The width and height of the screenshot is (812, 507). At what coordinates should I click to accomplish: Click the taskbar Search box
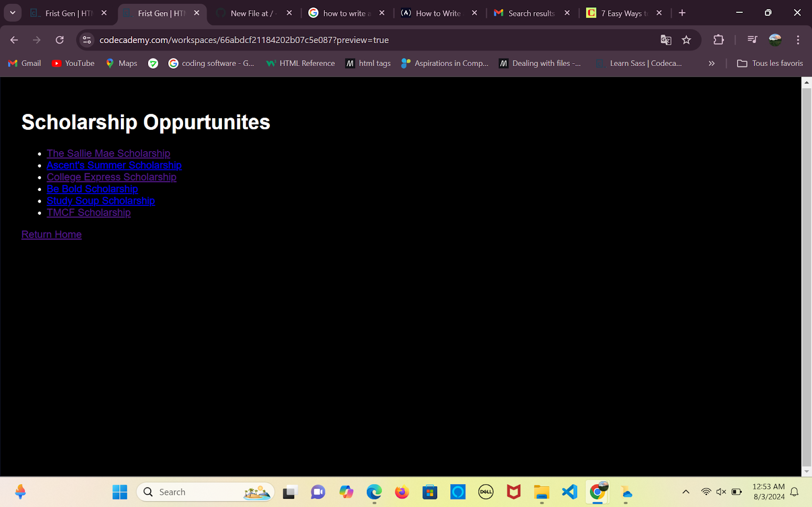[206, 492]
